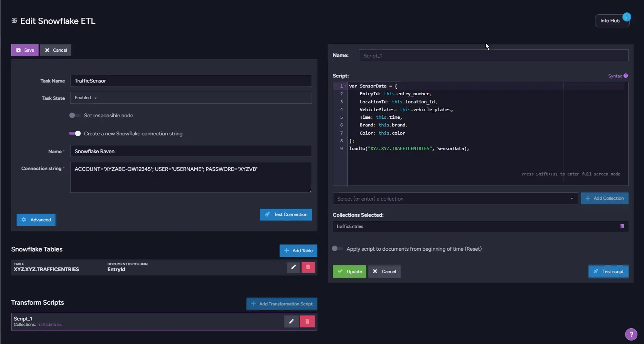Open the Syntax link
Viewport: 644px width, 344px height.
point(615,76)
